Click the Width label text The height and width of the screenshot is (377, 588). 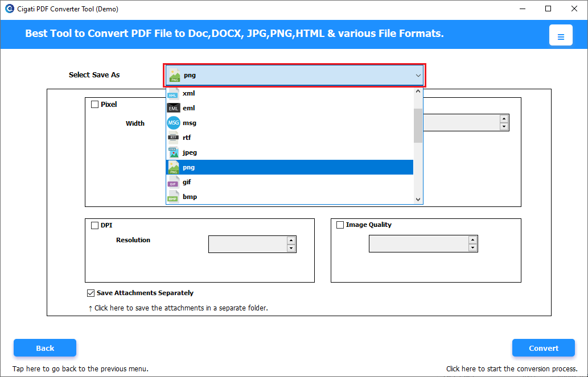tap(135, 123)
